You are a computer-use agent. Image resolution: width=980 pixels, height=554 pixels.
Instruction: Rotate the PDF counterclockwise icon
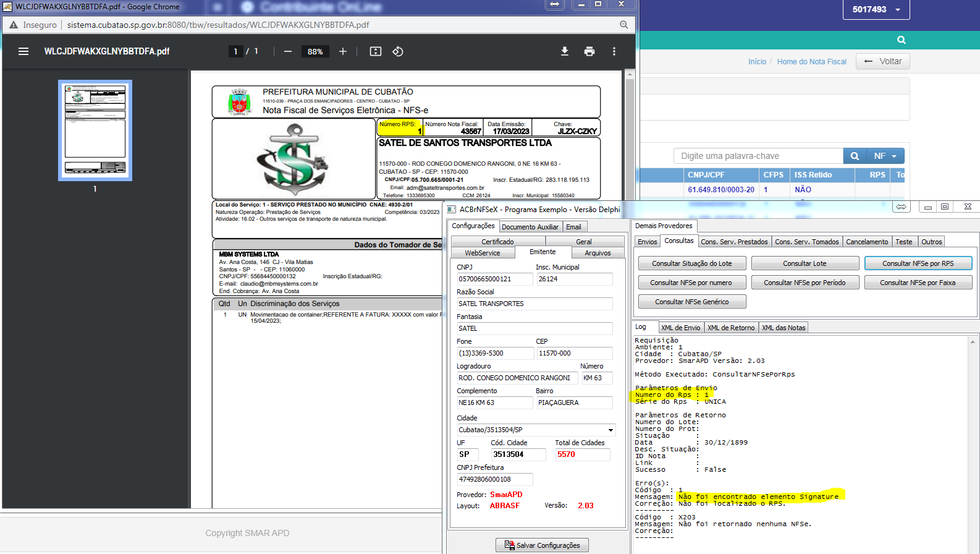pos(398,51)
